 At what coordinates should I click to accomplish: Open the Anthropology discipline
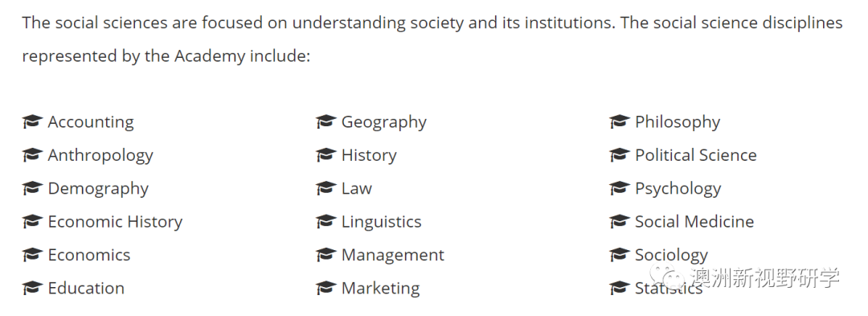100,156
